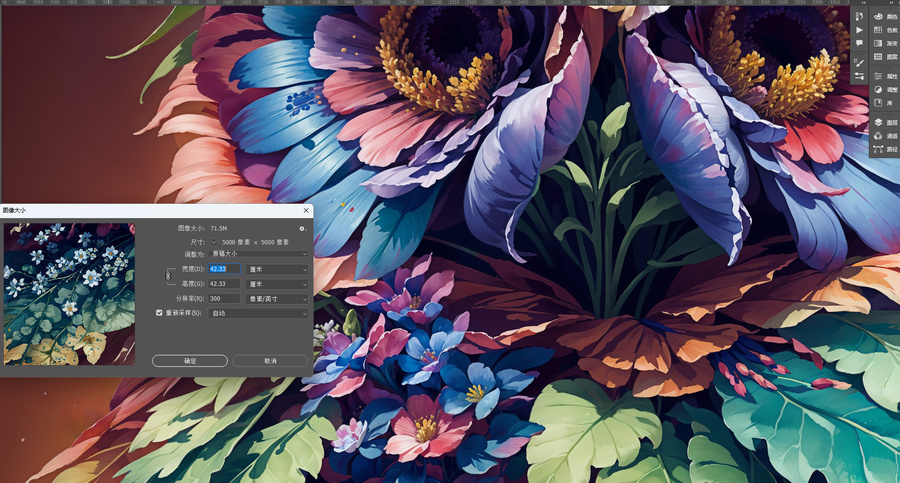Viewport: 900px width, 483px height.
Task: Open the Patterns (图案) panel
Action: tap(885, 56)
